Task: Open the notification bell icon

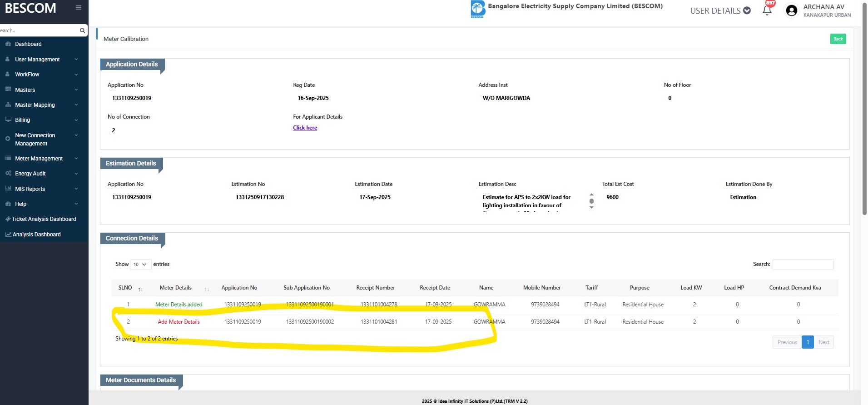Action: pos(767,10)
